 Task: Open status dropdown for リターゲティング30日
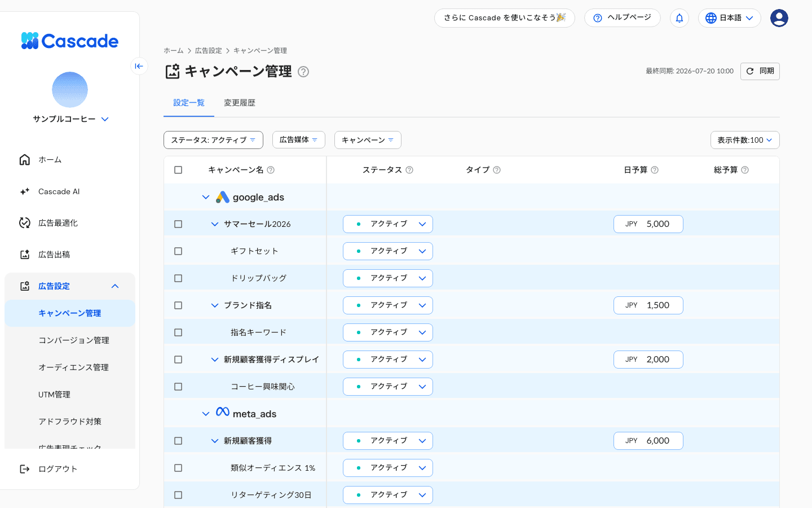pos(388,495)
